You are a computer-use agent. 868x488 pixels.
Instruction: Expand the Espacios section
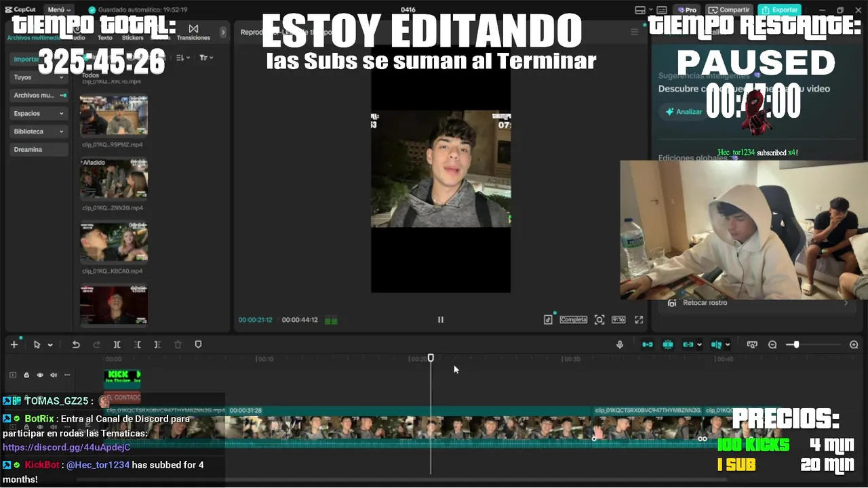point(39,113)
